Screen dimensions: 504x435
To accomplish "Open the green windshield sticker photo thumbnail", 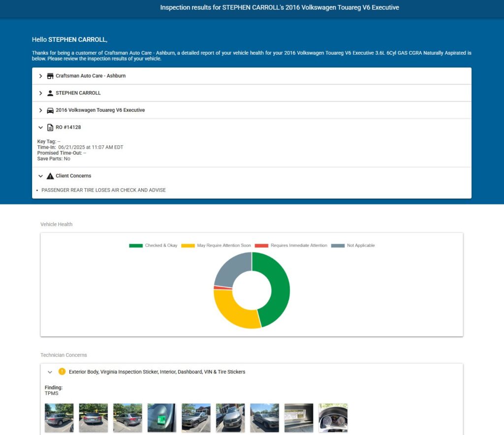I will (161, 417).
